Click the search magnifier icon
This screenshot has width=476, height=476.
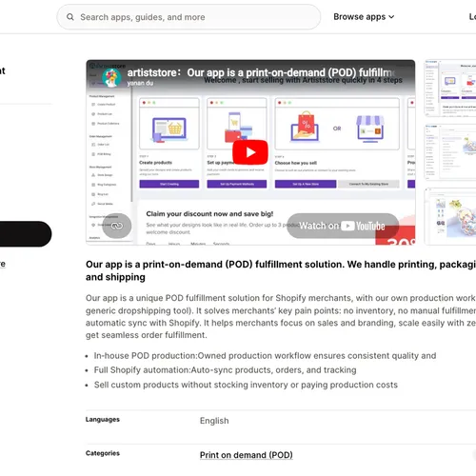[70, 17]
